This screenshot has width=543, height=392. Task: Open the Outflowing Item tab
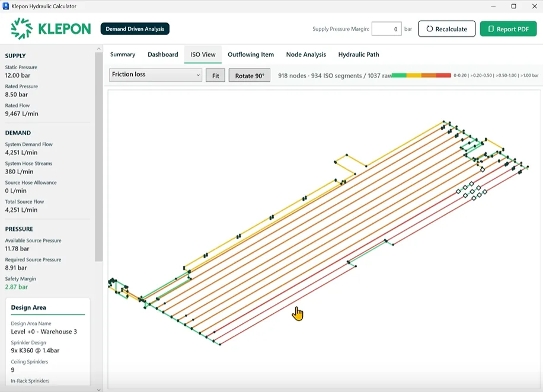251,54
